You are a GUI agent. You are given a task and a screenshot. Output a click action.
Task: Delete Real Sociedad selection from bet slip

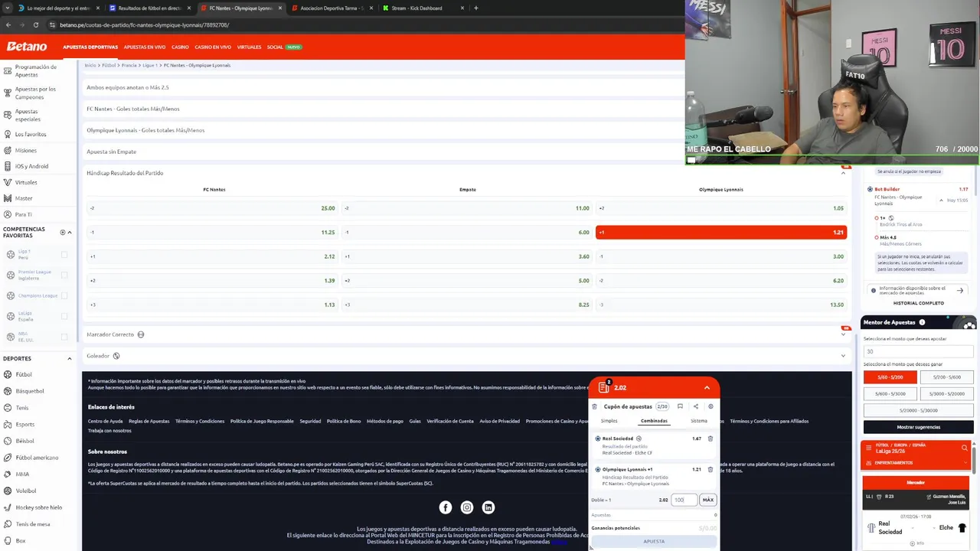710,439
